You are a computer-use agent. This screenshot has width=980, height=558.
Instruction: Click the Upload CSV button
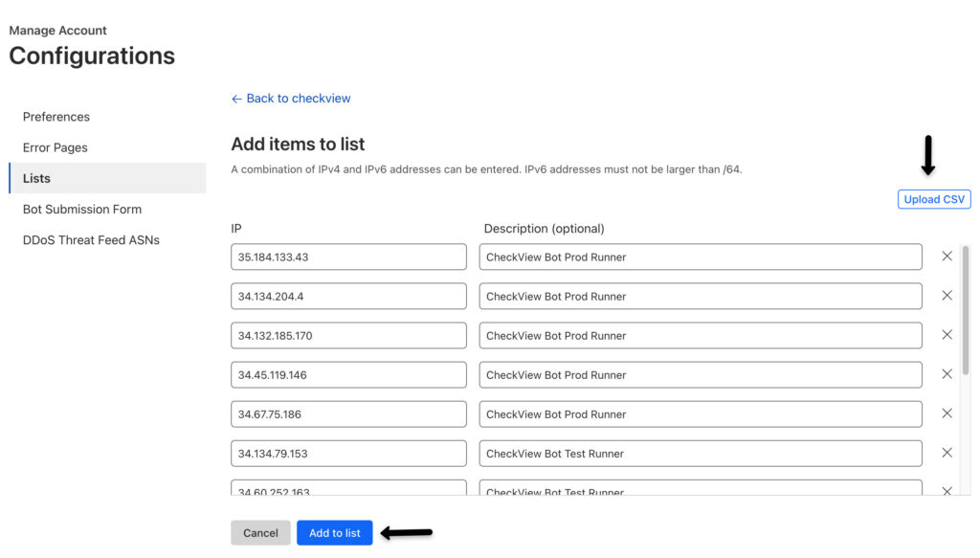[x=934, y=199]
